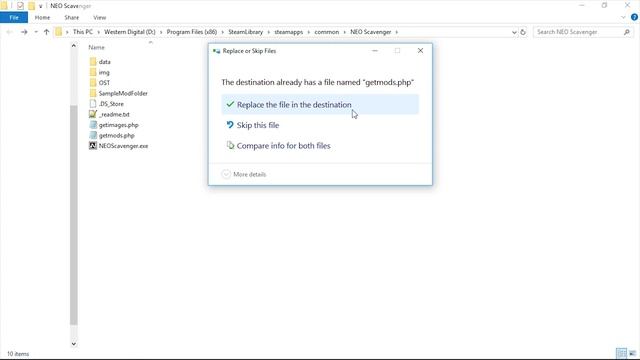640x360 pixels.
Task: Click the NEOScavenger.exe application icon
Action: (x=93, y=146)
